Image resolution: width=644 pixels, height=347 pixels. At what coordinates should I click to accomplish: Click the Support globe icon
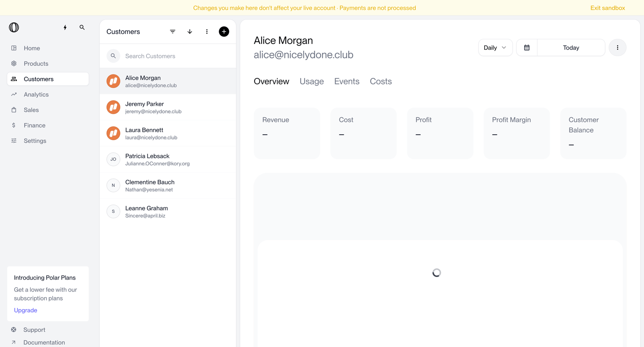14,330
